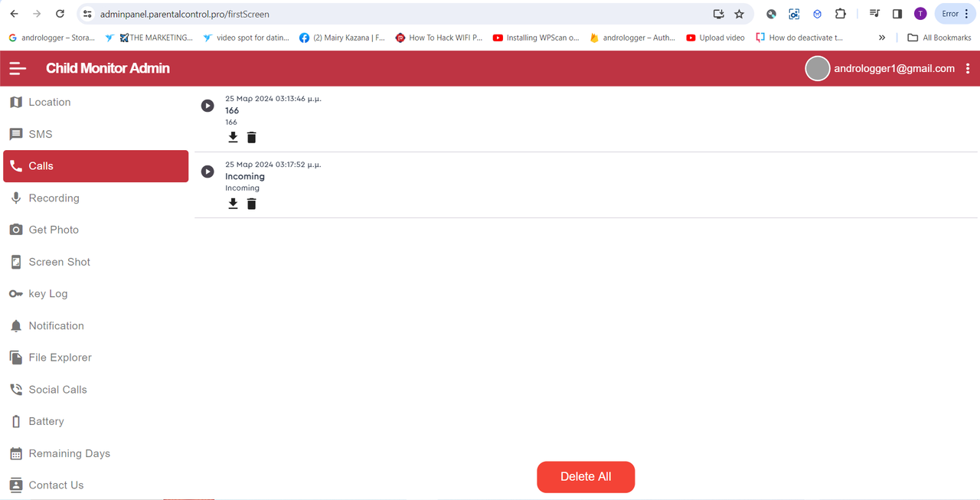Open the purple T profile avatar
980x500 pixels.
click(920, 14)
